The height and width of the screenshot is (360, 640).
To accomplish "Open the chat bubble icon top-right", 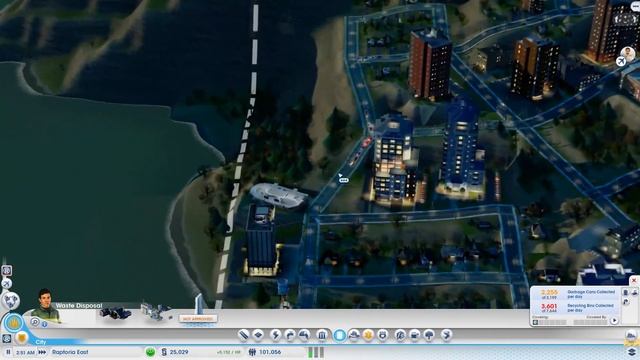I will pos(635,7).
